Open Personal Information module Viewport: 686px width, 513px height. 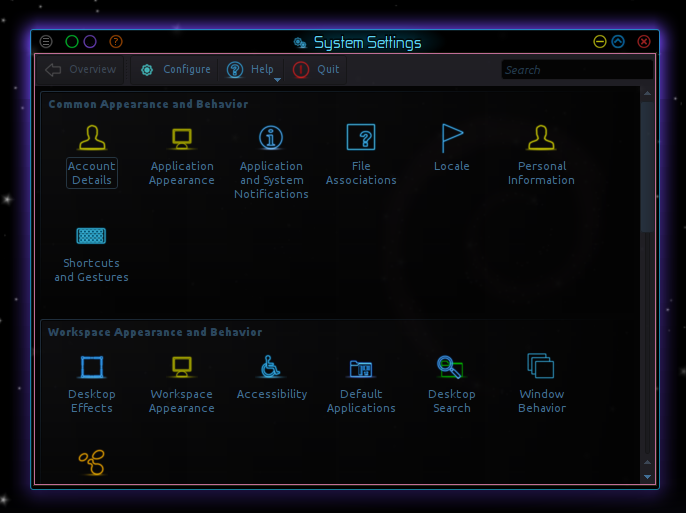[541, 157]
